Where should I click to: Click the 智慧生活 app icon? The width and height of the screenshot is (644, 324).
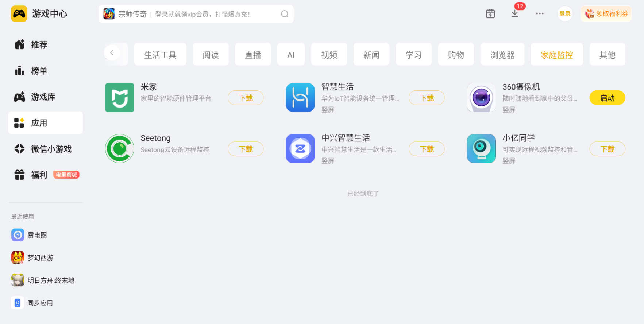pyautogui.click(x=300, y=98)
